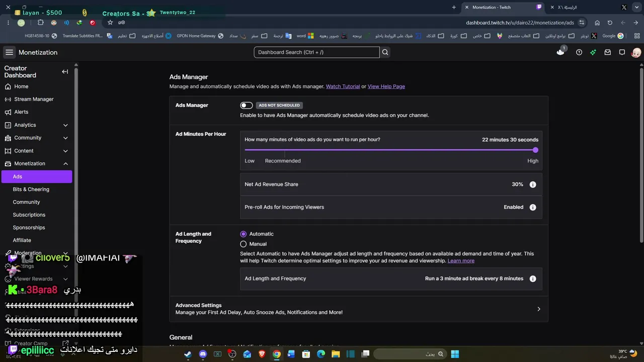This screenshot has height=362, width=644.
Task: Reload the page in the browser
Action: click(x=610, y=23)
